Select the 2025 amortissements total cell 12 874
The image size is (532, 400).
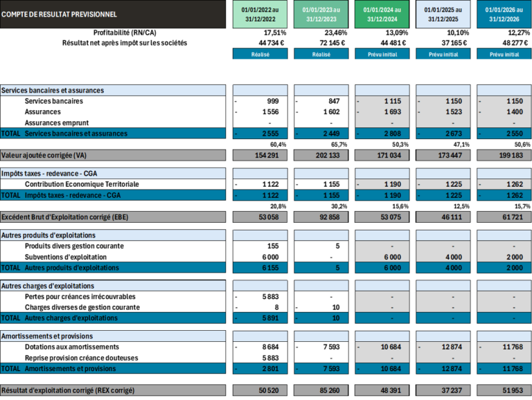coord(443,368)
